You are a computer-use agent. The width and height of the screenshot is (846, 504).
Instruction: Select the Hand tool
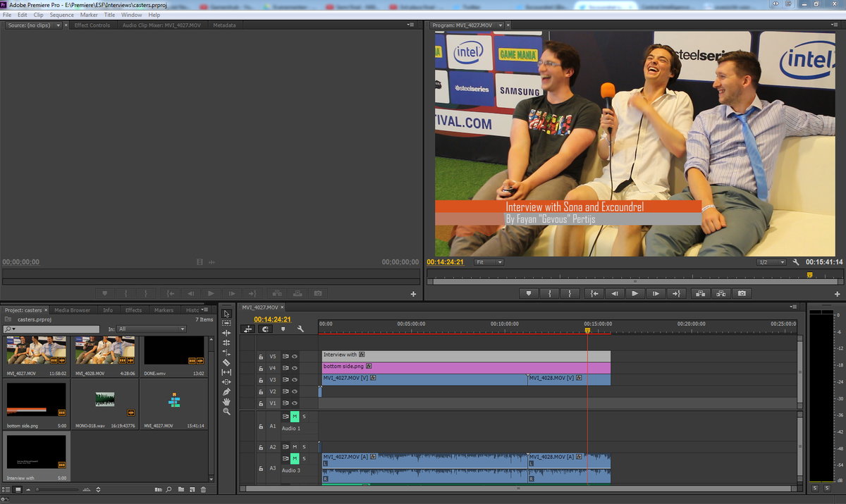click(x=226, y=402)
